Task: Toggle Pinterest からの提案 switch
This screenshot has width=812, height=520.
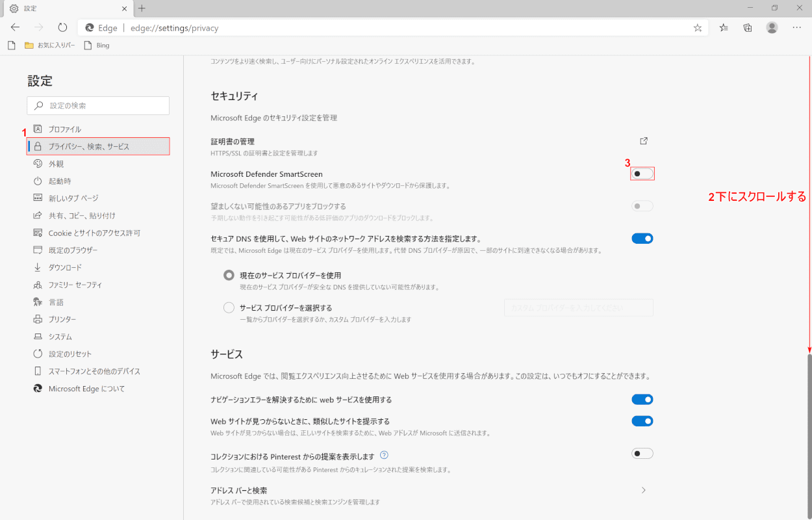Action: 642,454
